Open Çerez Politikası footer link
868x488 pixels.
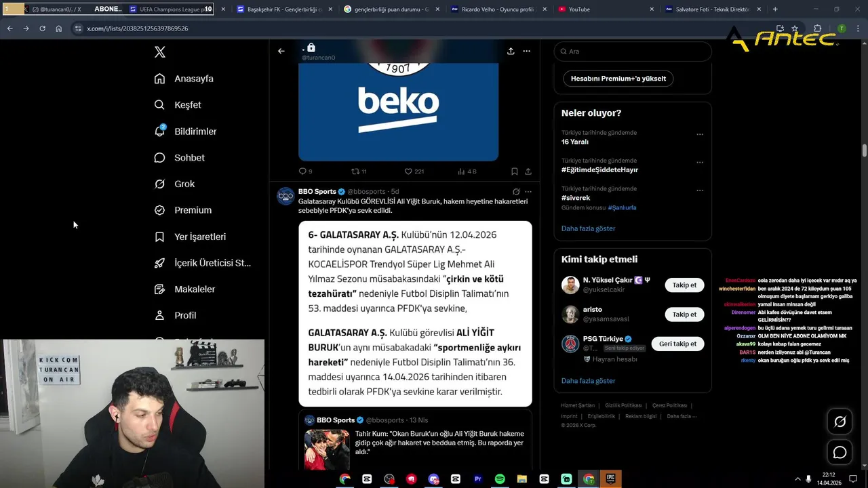[669, 405]
